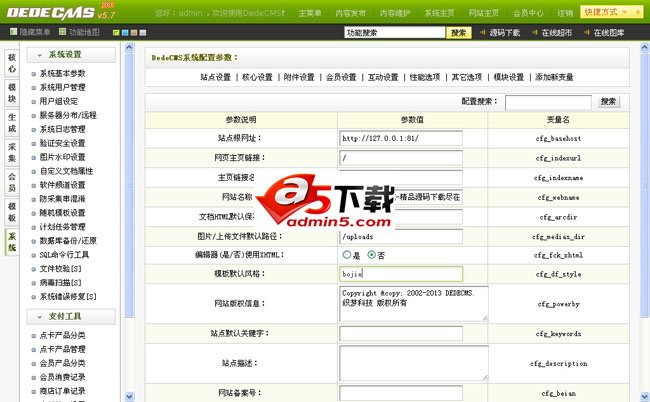The width and height of the screenshot is (650, 402).
Task: Click the plus icon beside 快捷方式
Action: click(637, 12)
